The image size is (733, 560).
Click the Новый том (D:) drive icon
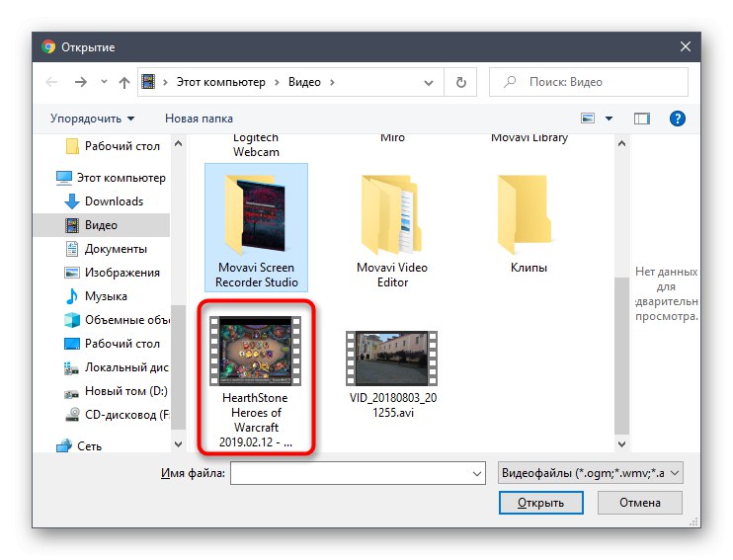(71, 393)
